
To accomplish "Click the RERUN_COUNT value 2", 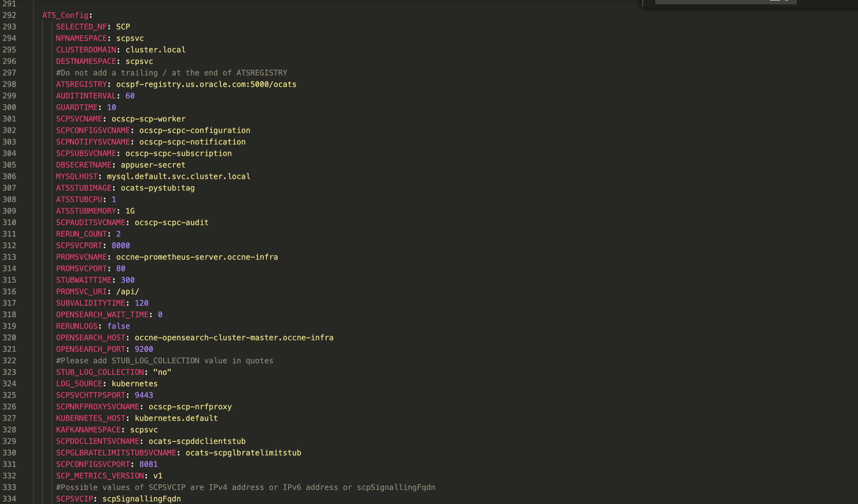I will (118, 234).
